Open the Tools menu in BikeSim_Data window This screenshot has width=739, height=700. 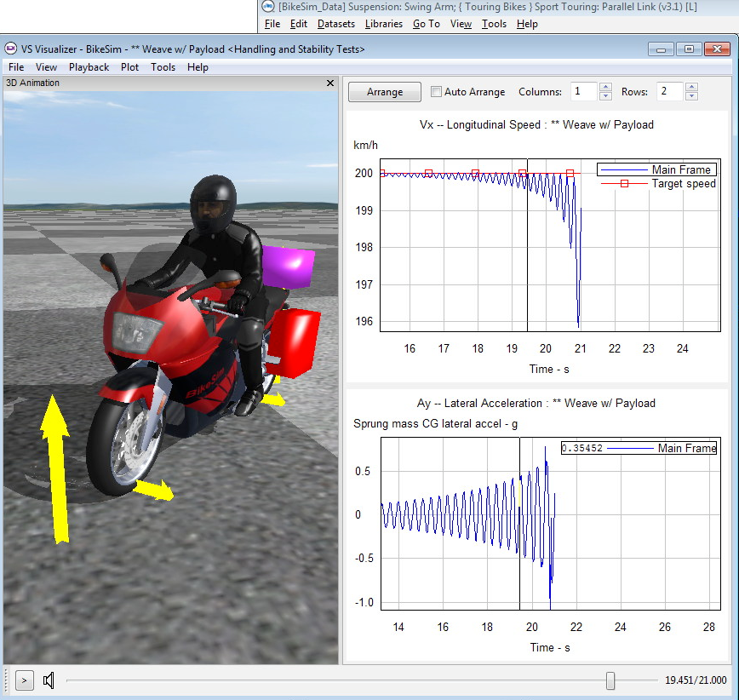point(494,24)
